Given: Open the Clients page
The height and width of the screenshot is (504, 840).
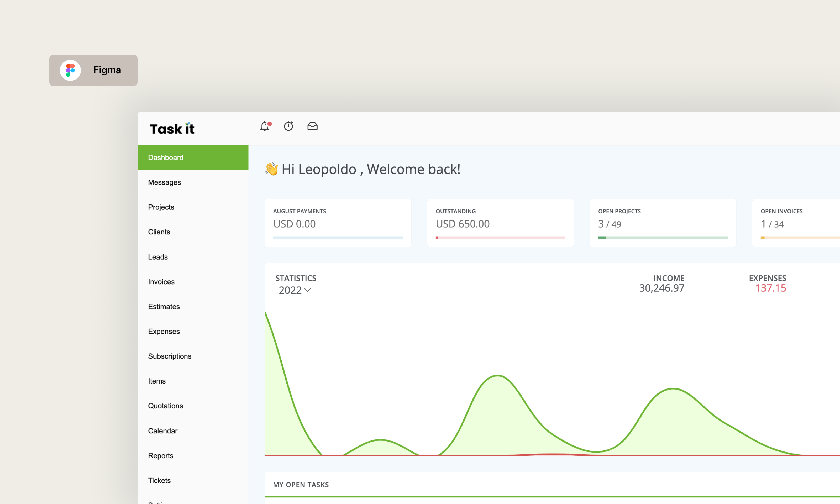Looking at the screenshot, I should coord(193,232).
